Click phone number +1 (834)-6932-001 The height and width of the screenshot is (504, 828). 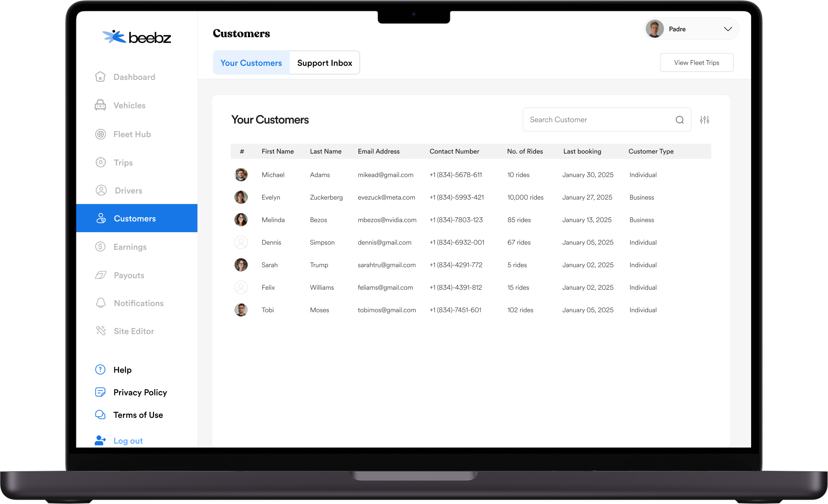pyautogui.click(x=457, y=242)
